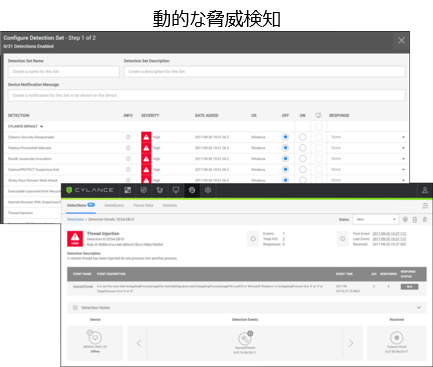
Task: Switch to the Detections tab
Action: pyautogui.click(x=81, y=205)
